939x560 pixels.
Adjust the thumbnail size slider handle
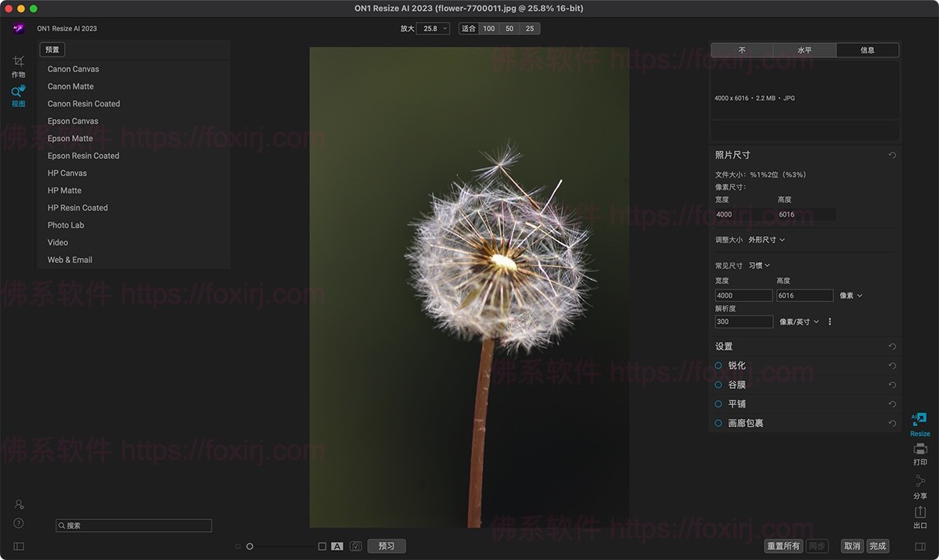[250, 546]
